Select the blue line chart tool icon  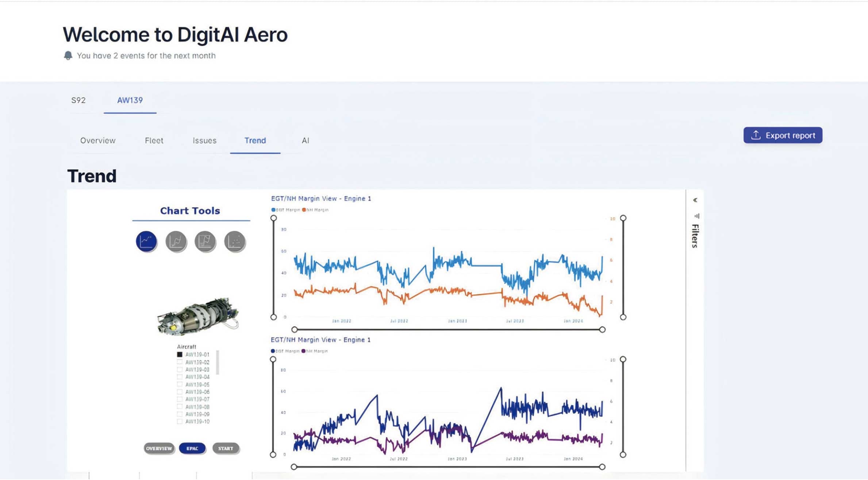tap(146, 241)
